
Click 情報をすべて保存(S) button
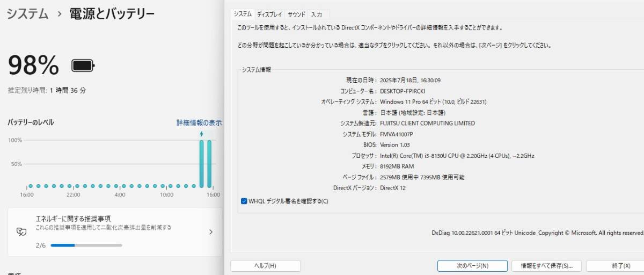(546, 266)
